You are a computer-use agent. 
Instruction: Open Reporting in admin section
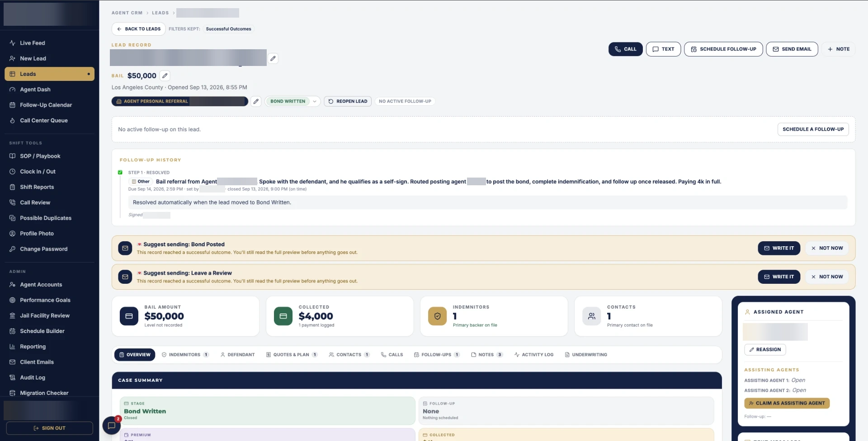pyautogui.click(x=49, y=347)
